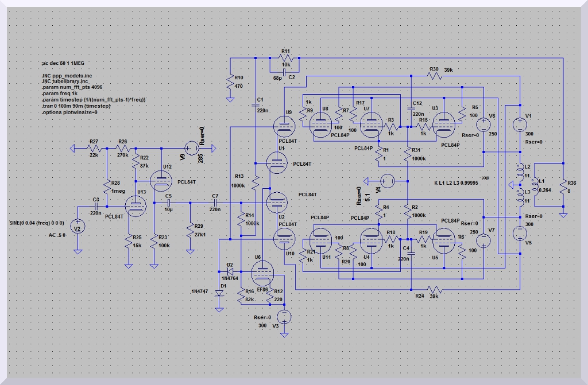This screenshot has width=588, height=385.
Task: Click the V3 300V source symbol
Action: [284, 317]
